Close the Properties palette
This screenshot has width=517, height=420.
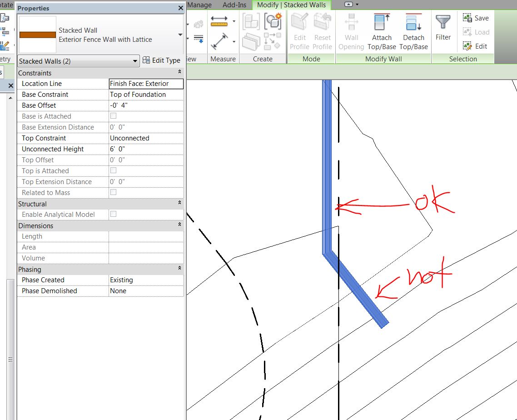[x=181, y=8]
